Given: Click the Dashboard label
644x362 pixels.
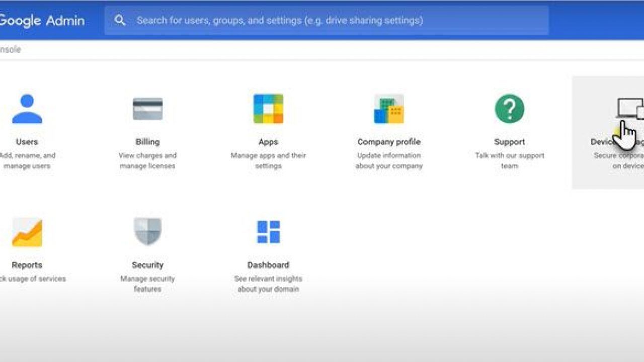Looking at the screenshot, I should pyautogui.click(x=268, y=265).
